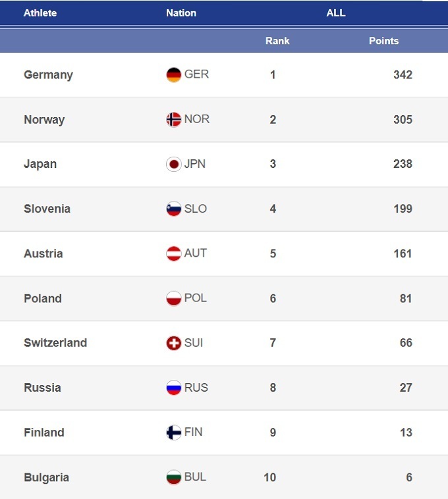Select the Athlete column header
This screenshot has height=499, width=448.
tap(40, 13)
